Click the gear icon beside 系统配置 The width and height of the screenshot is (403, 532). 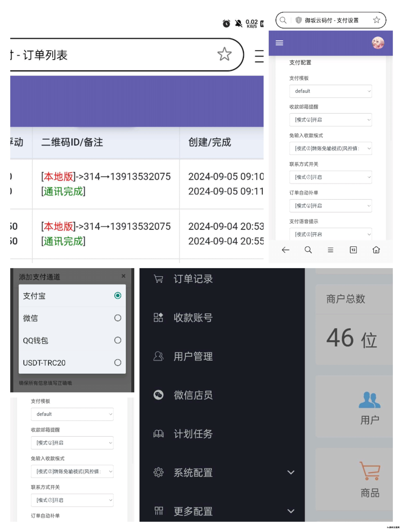[158, 472]
